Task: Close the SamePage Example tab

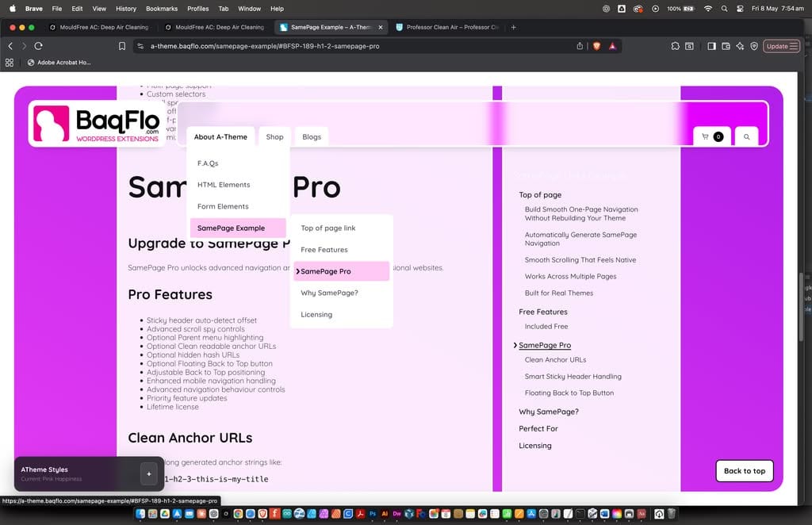Action: pyautogui.click(x=381, y=28)
